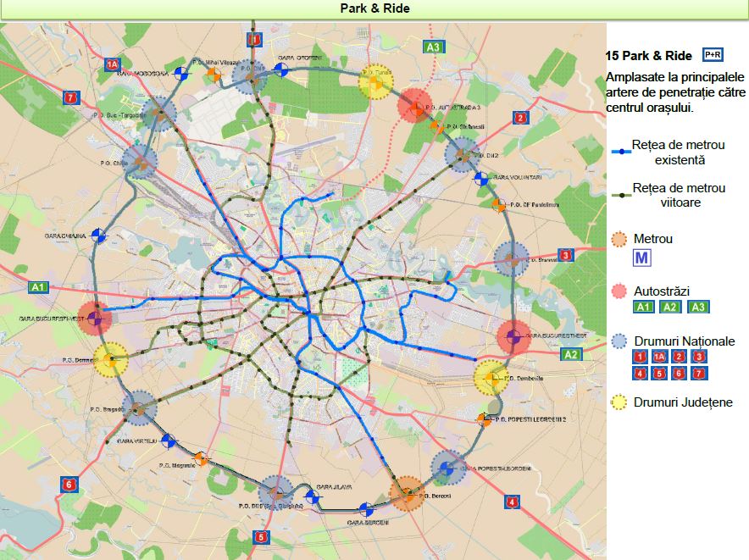
Task: Click the blue M metro legend icon
Action: tap(641, 258)
